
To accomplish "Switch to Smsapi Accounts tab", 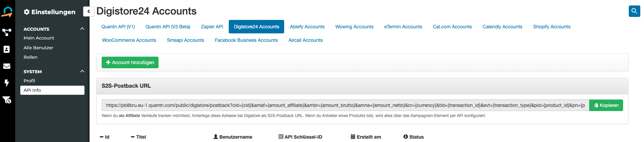I will 185,40.
